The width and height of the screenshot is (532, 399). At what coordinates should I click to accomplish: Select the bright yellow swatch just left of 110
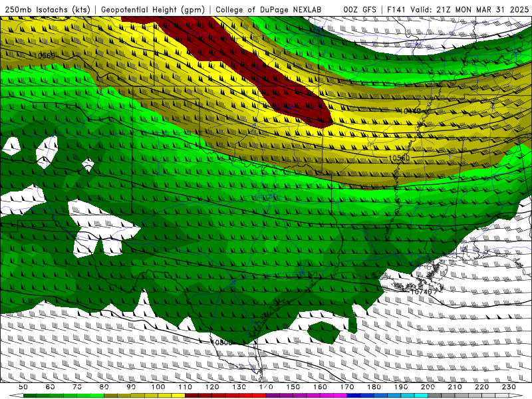178,396
